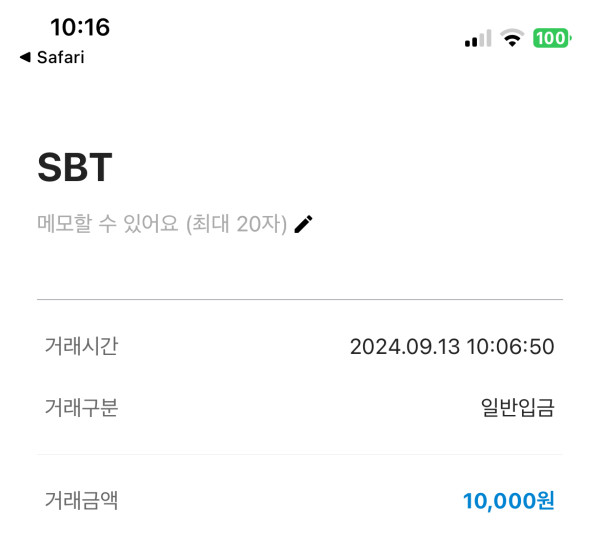Click the green battery 100 indicator

tap(551, 39)
